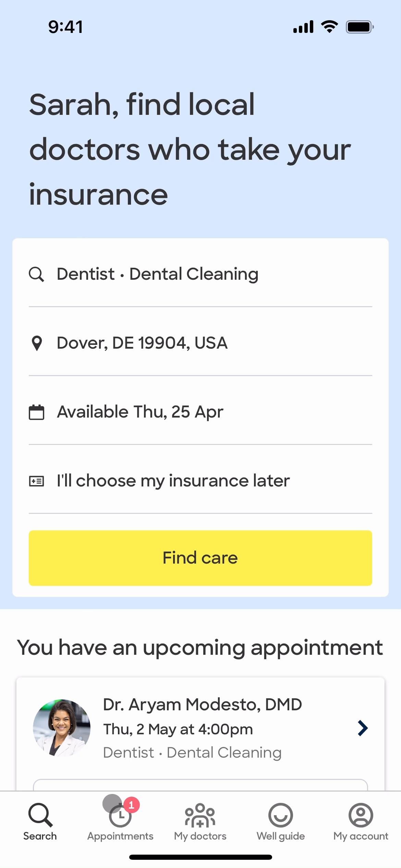Tap the magnifying glass search icon
The width and height of the screenshot is (401, 868).
point(36,274)
